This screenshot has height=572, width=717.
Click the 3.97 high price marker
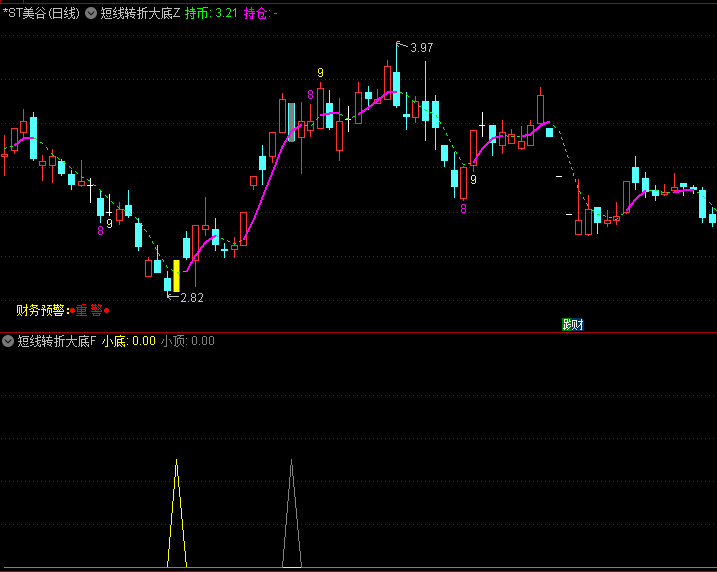point(421,48)
